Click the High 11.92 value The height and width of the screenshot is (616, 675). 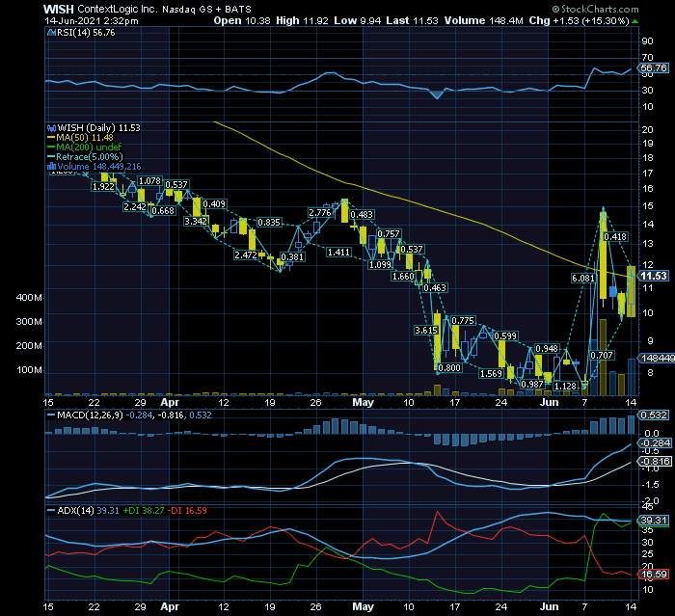pos(302,20)
